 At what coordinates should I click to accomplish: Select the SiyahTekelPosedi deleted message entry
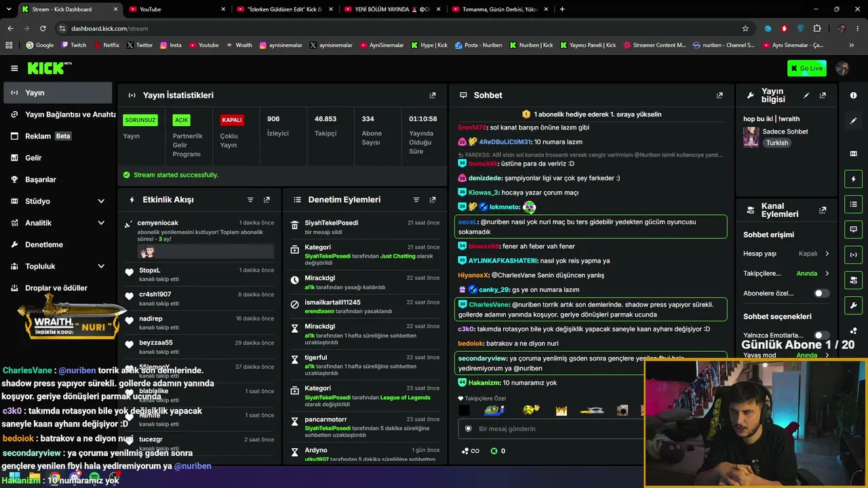[x=365, y=227]
